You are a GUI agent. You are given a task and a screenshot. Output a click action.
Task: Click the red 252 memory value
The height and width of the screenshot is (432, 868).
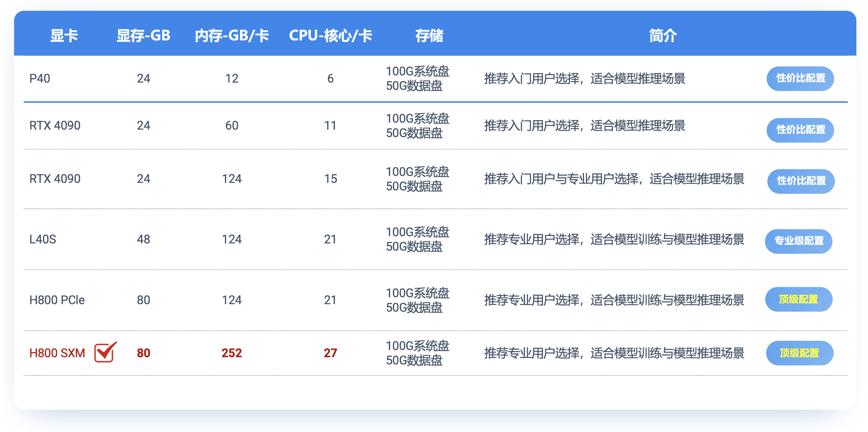coord(232,353)
